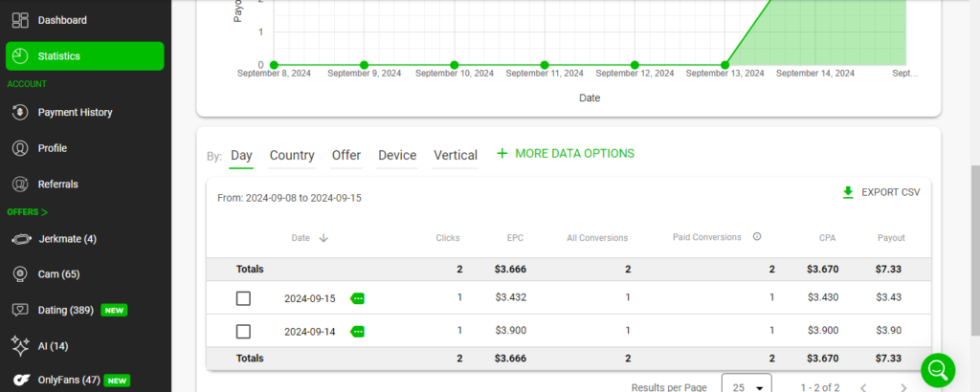Go to the next results page
The width and height of the screenshot is (980, 392).
pos(904,387)
